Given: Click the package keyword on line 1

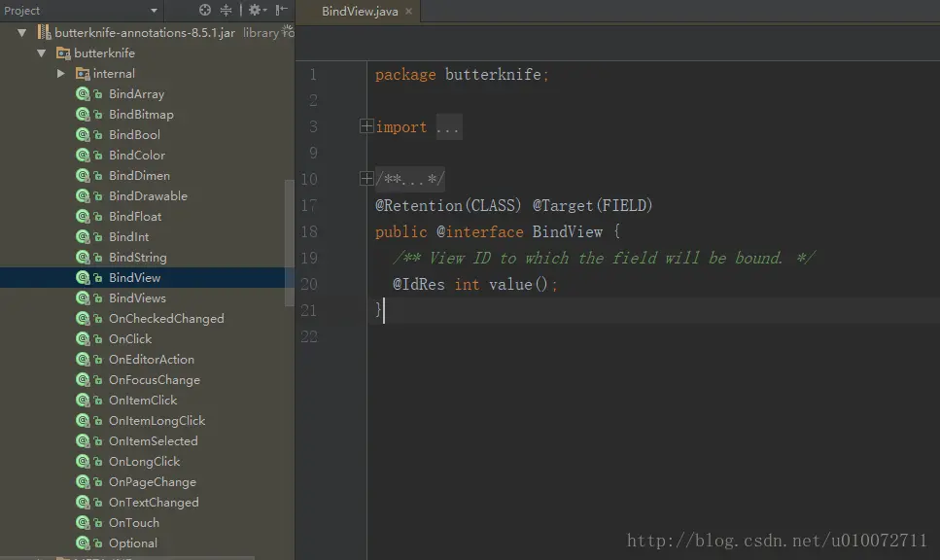Looking at the screenshot, I should 405,75.
